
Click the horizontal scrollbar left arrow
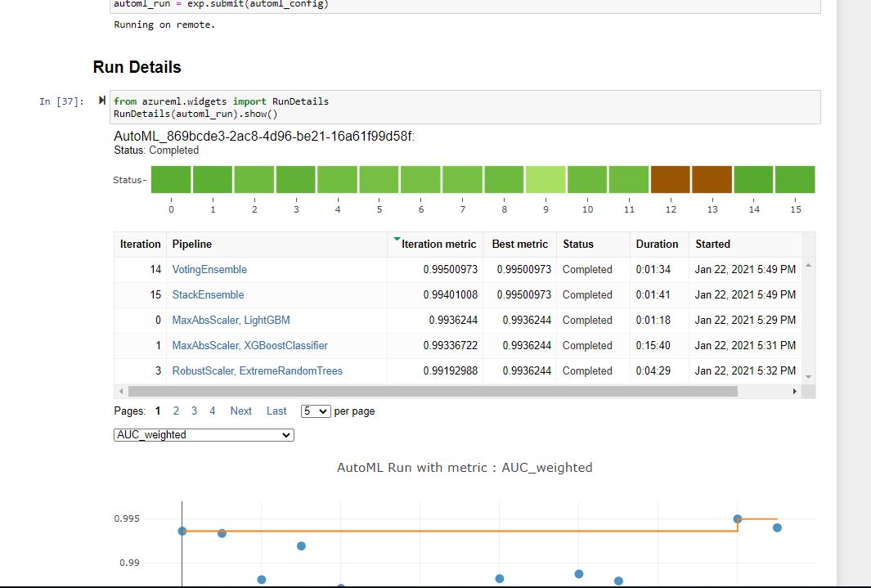121,392
